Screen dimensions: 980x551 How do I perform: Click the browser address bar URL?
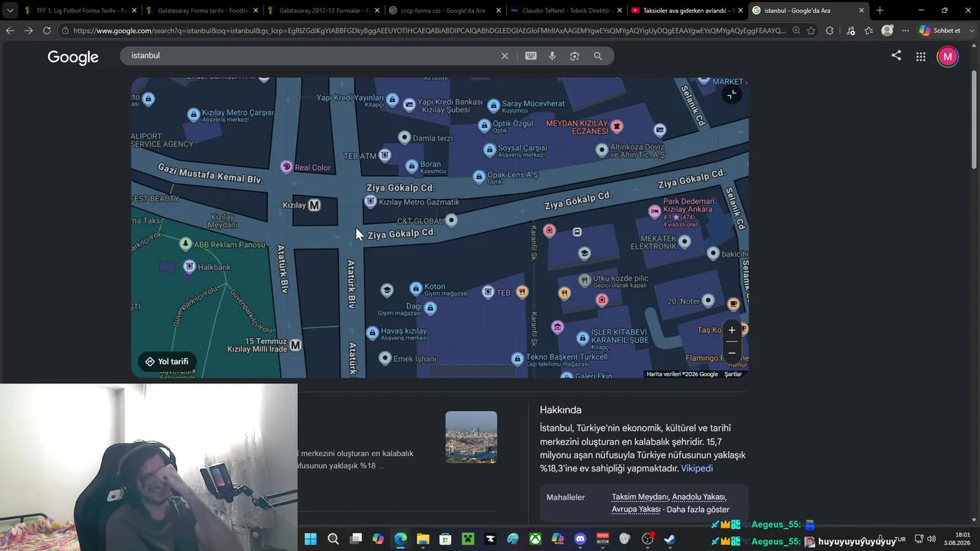[429, 31]
